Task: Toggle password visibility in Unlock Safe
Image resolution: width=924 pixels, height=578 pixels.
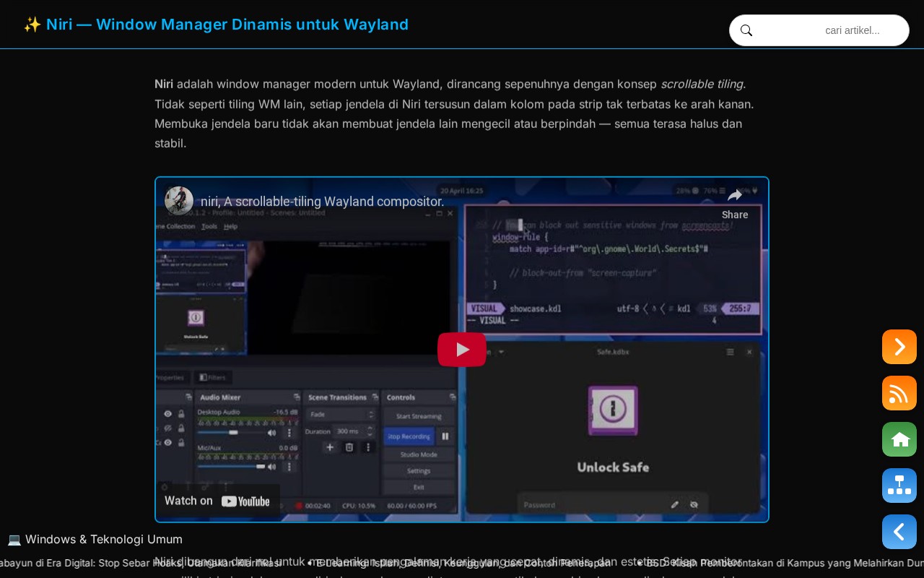Action: pos(694,504)
